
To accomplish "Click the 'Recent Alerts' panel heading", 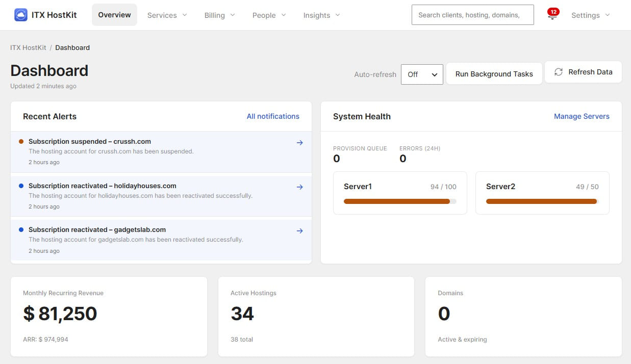I will 49,116.
